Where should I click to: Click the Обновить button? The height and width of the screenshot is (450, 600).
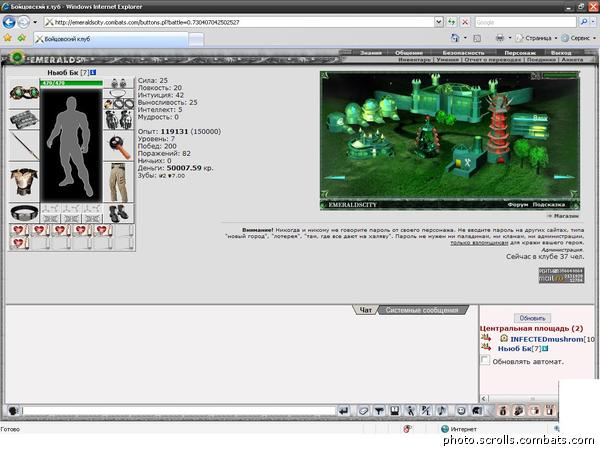pos(532,318)
